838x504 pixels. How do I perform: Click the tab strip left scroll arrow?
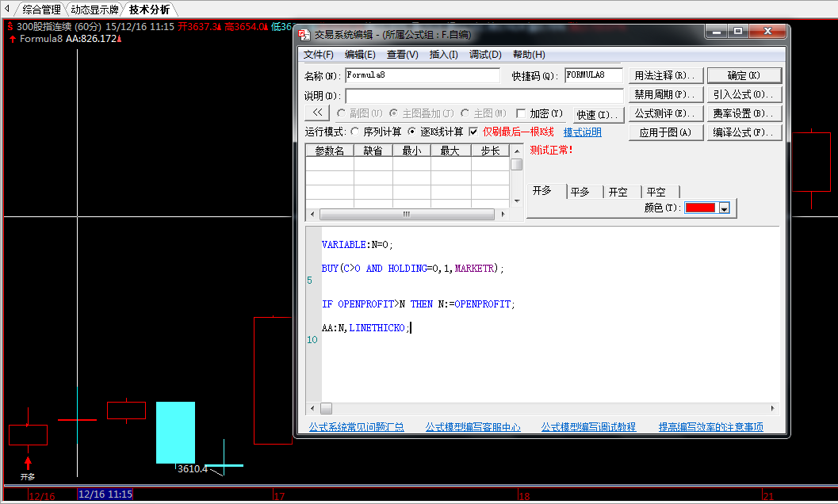click(6, 10)
